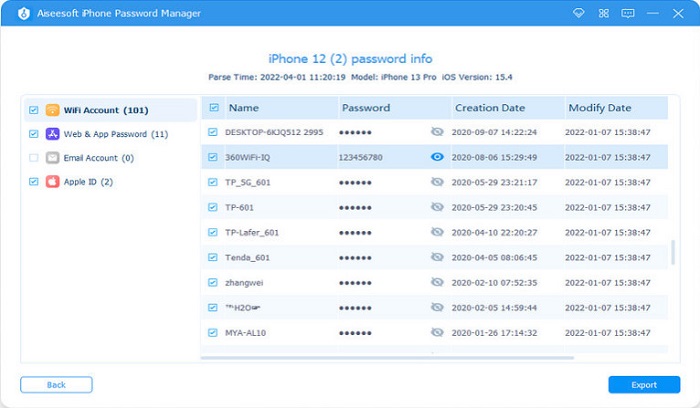
Task: Hide the 360WiFi-IQ password with eye icon
Action: (436, 157)
